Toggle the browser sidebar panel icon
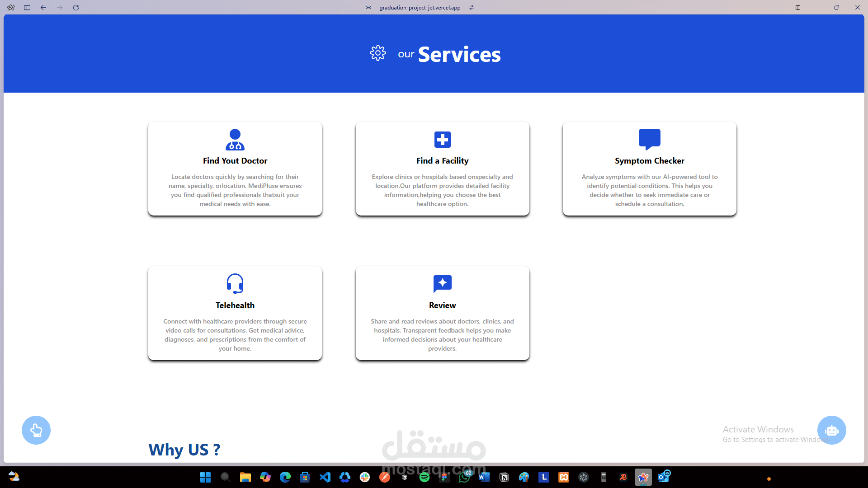The height and width of the screenshot is (488, 868). tap(27, 8)
